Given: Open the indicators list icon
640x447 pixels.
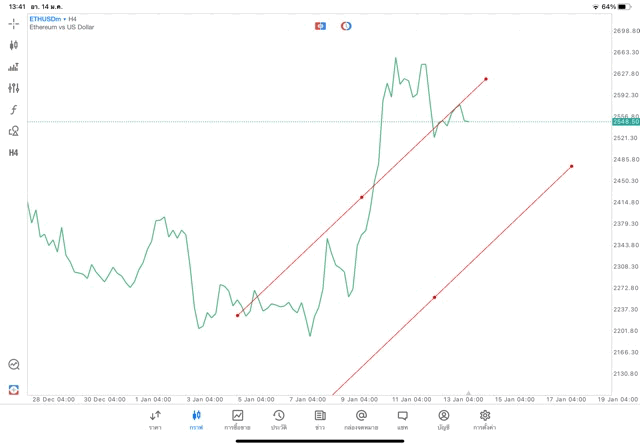Looking at the screenshot, I should [x=14, y=67].
